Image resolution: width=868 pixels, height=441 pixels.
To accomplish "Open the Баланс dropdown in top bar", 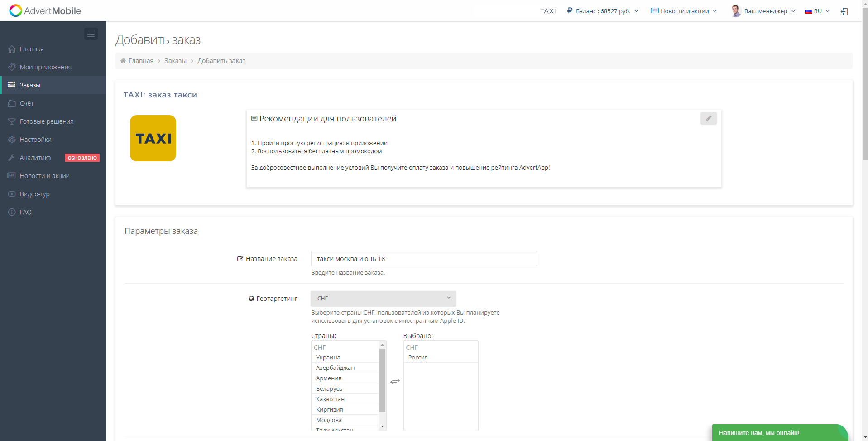I will click(603, 11).
